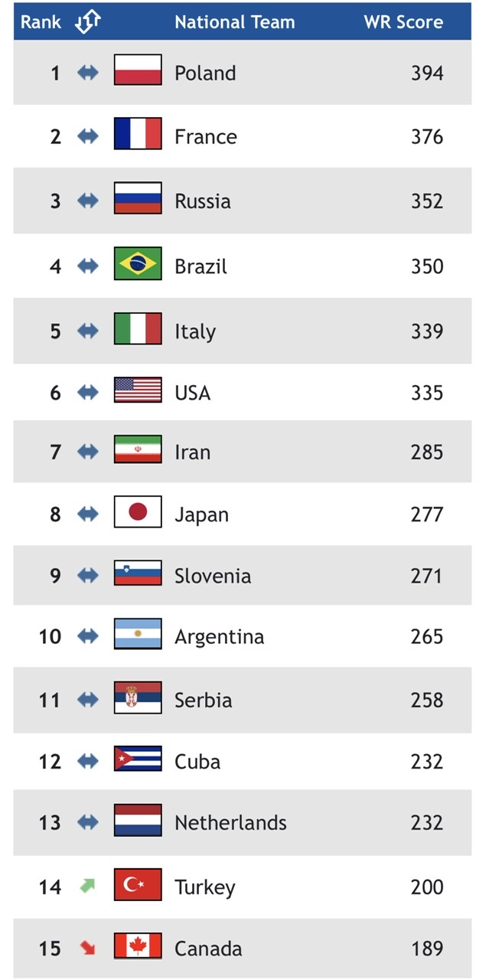
Task: Click the sort arrows icon in header
Action: (x=88, y=22)
